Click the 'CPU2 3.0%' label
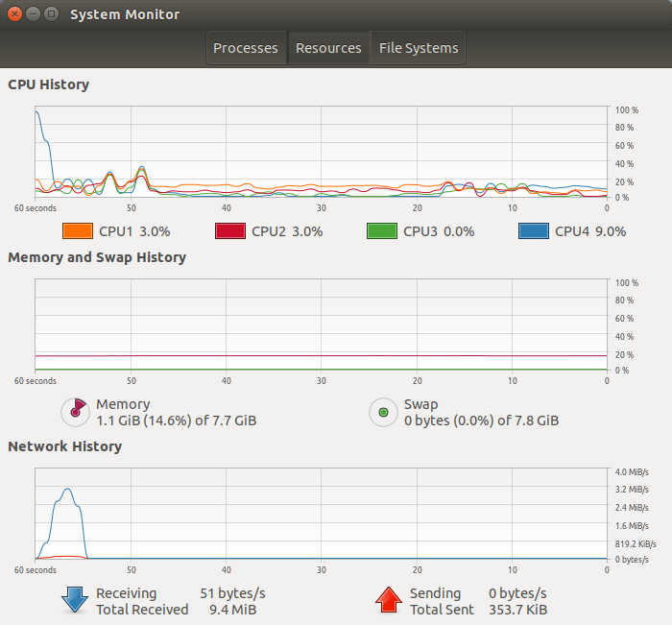The image size is (672, 625). point(287,231)
